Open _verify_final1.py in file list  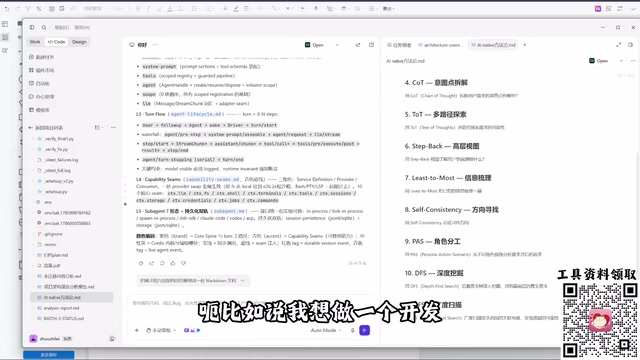(58, 139)
